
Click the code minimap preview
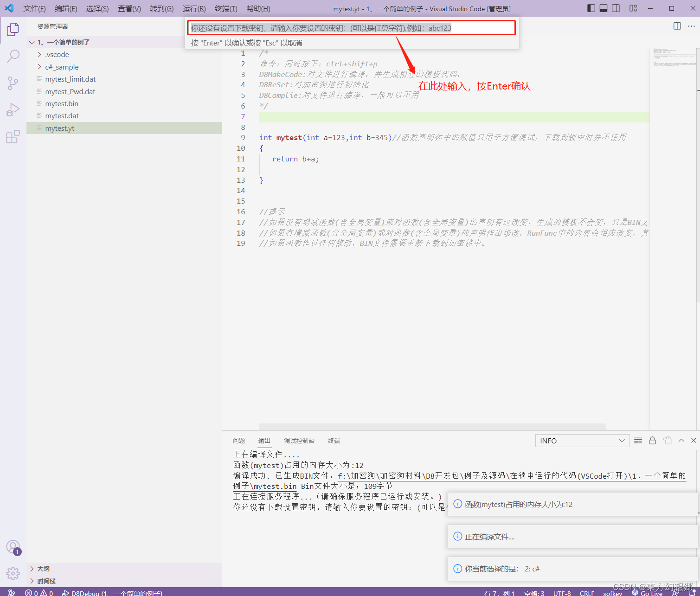pos(674,58)
